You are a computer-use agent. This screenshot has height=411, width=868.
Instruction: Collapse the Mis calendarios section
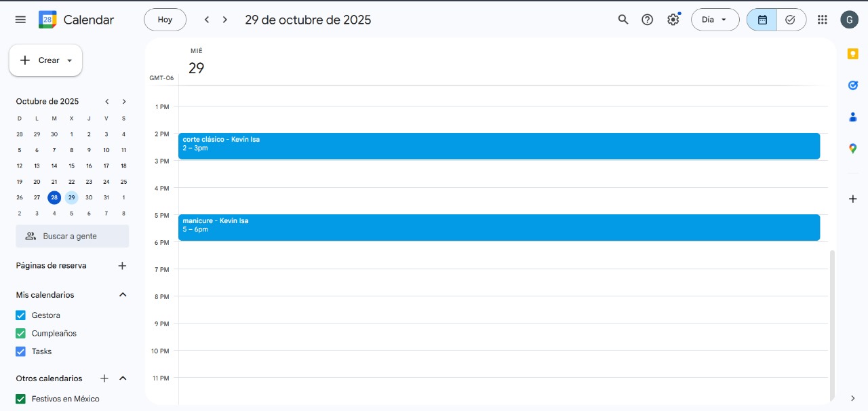pos(123,295)
